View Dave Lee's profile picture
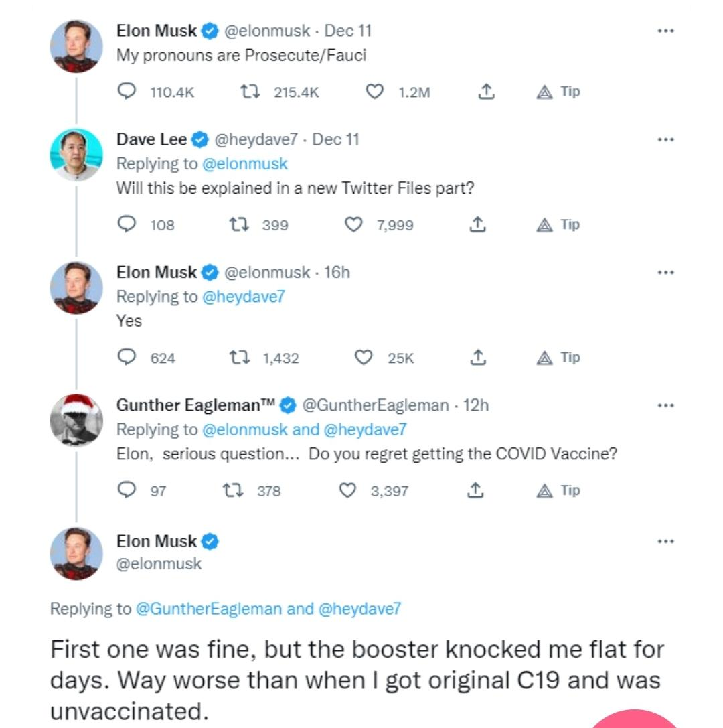723x728 pixels. [76, 155]
